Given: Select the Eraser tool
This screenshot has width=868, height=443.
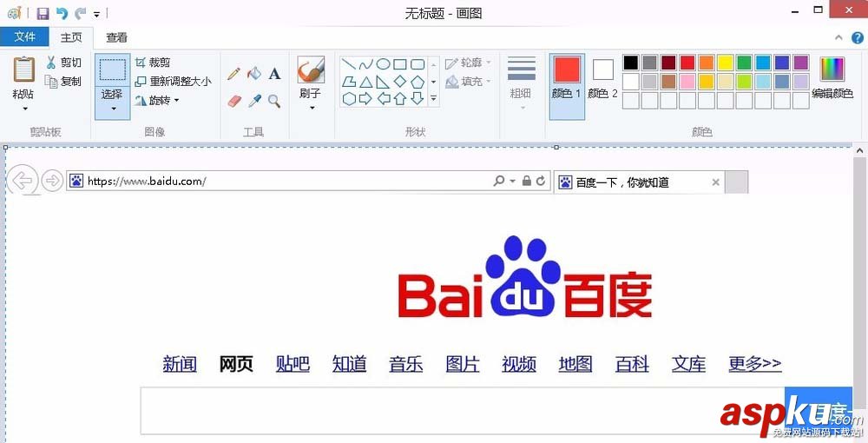Looking at the screenshot, I should 234,101.
